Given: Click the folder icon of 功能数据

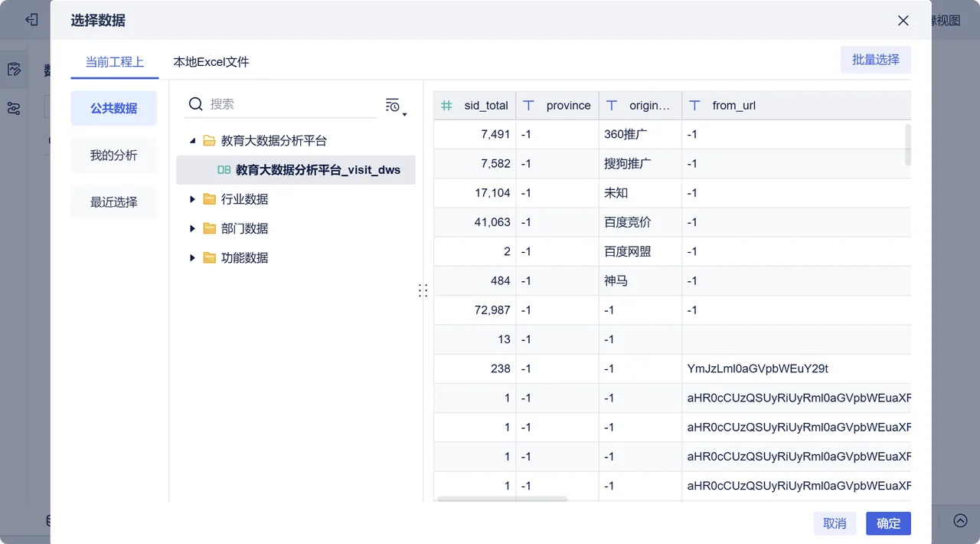Looking at the screenshot, I should coord(209,257).
